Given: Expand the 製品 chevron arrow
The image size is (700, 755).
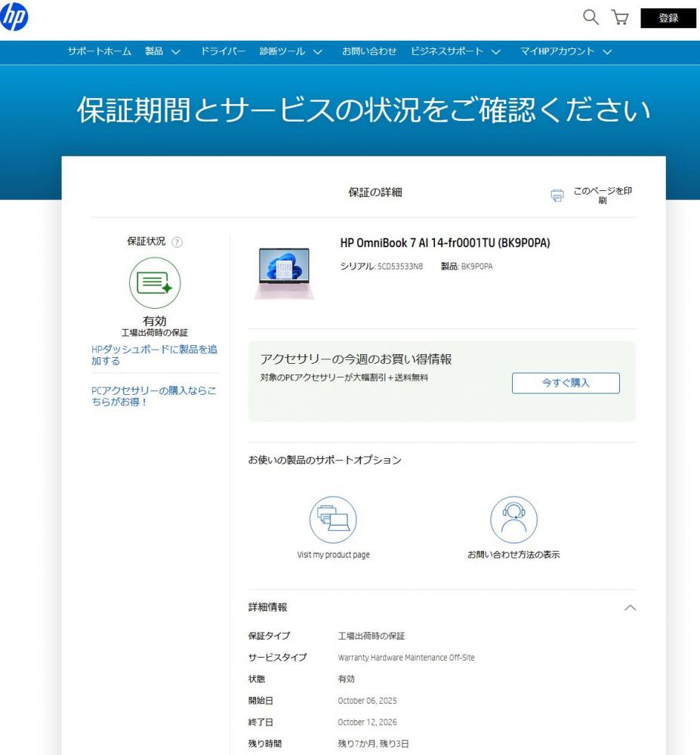Looking at the screenshot, I should click(x=176, y=51).
